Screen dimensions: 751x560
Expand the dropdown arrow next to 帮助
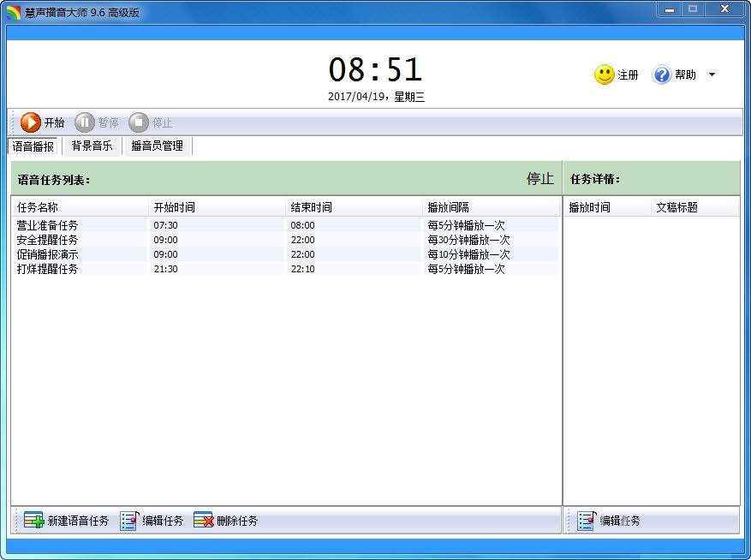coord(712,74)
